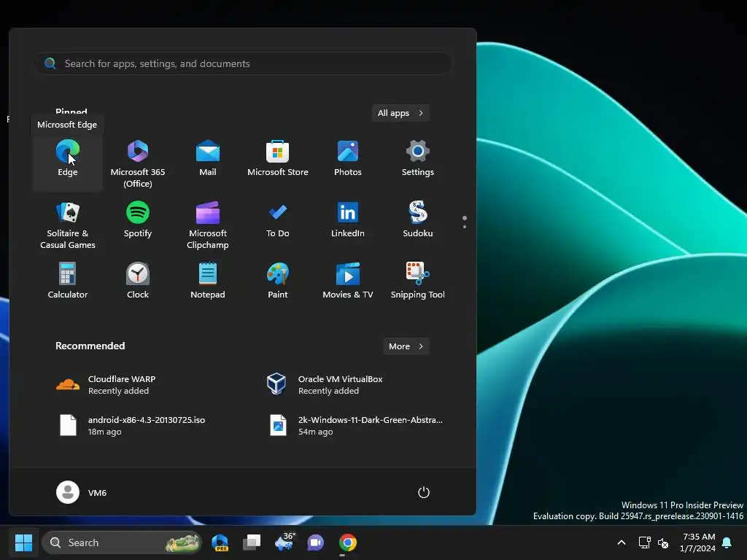747x560 pixels.
Task: Click the Start menu search field
Action: [243, 63]
